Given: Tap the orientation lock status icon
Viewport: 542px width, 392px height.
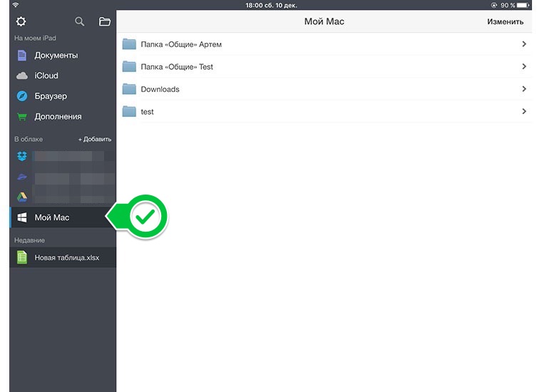Looking at the screenshot, I should (x=494, y=5).
